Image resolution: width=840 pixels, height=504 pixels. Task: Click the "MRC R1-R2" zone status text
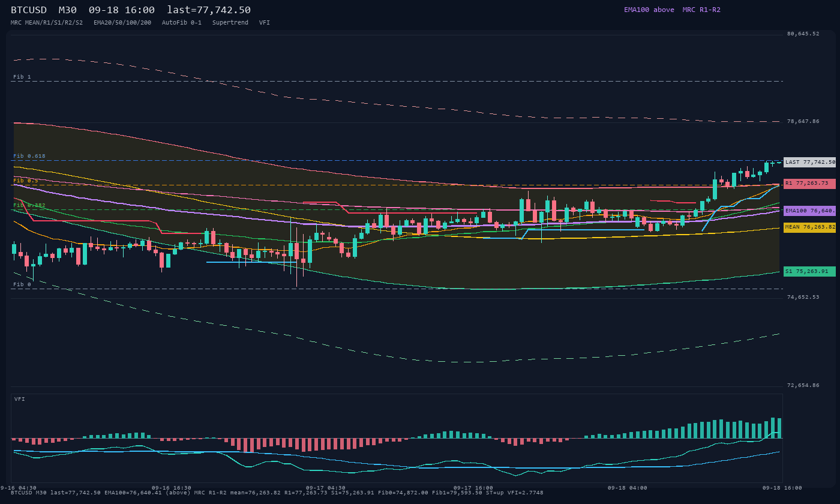[x=701, y=10]
